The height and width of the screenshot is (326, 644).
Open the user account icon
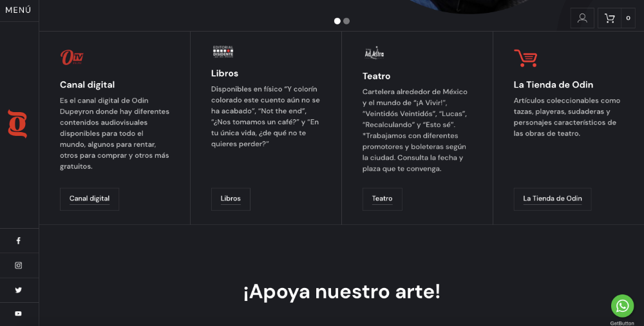[582, 18]
